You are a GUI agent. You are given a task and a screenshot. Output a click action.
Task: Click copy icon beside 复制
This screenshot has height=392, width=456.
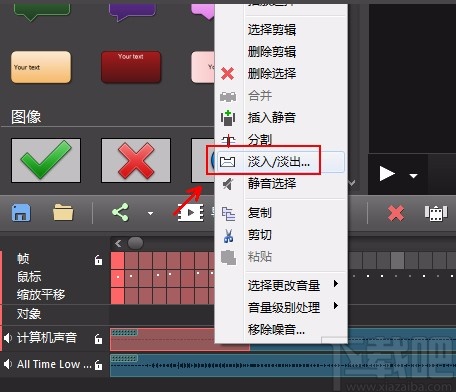pyautogui.click(x=228, y=213)
